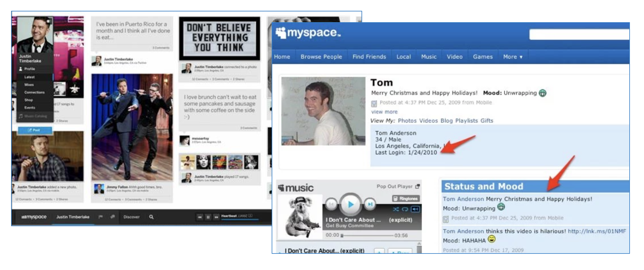Select Connections in sidebar menu

(x=34, y=92)
